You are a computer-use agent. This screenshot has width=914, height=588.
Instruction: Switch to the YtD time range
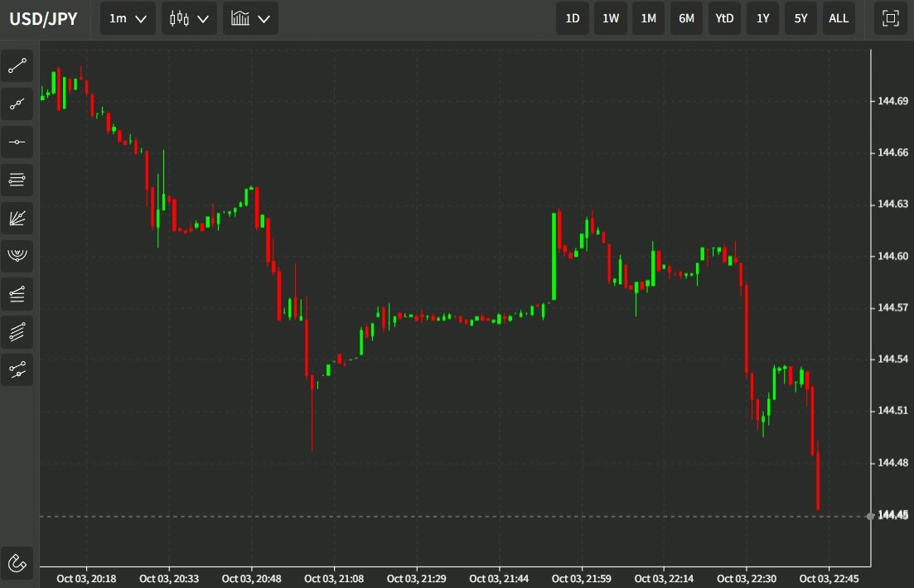coord(724,18)
